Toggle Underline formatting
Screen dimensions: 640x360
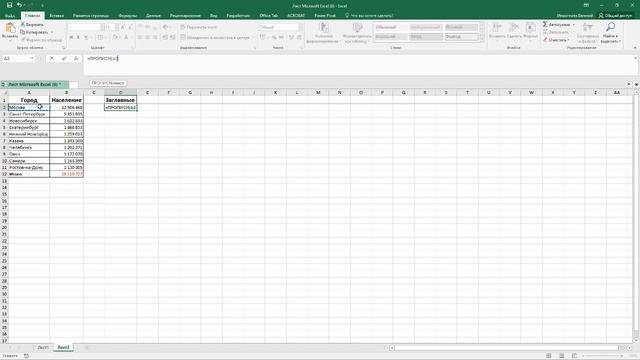click(86, 37)
